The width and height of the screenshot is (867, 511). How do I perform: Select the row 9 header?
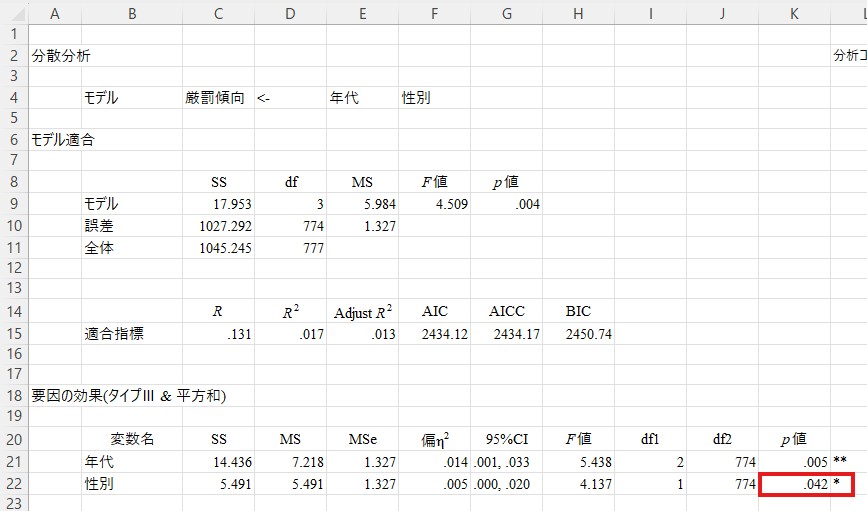pos(14,204)
